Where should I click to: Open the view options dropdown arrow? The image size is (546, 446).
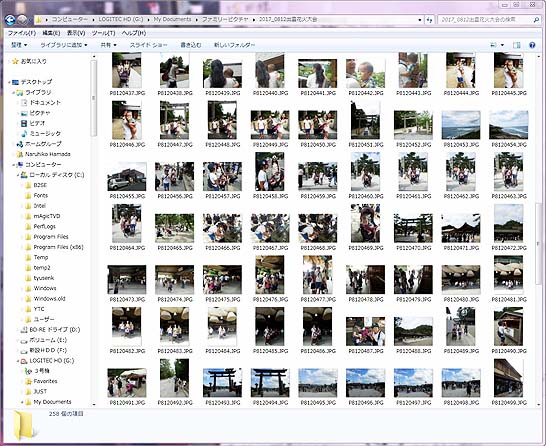(502, 45)
